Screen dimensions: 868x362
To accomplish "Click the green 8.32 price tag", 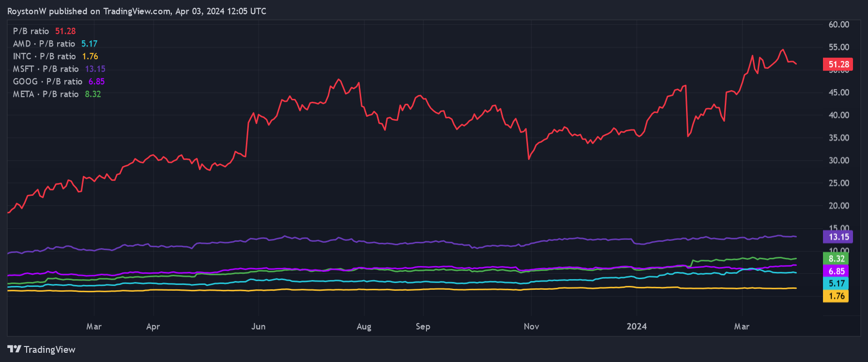I will (x=836, y=259).
